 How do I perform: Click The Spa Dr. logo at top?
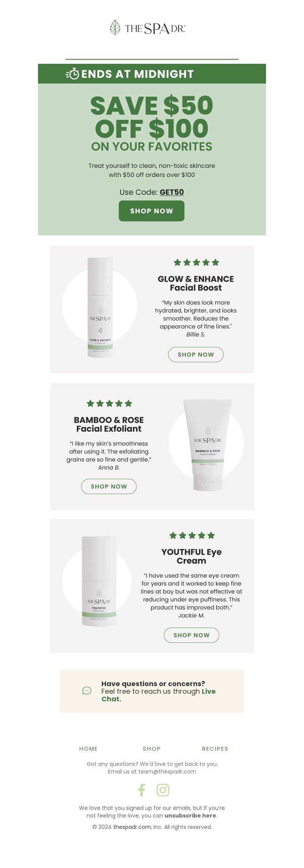pos(148,28)
